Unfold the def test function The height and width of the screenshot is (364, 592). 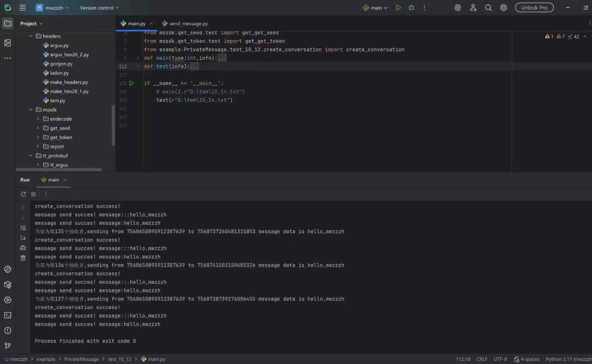tap(138, 66)
